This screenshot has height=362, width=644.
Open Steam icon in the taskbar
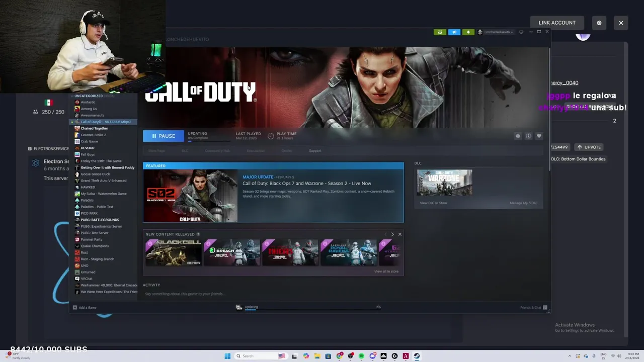[417, 356]
